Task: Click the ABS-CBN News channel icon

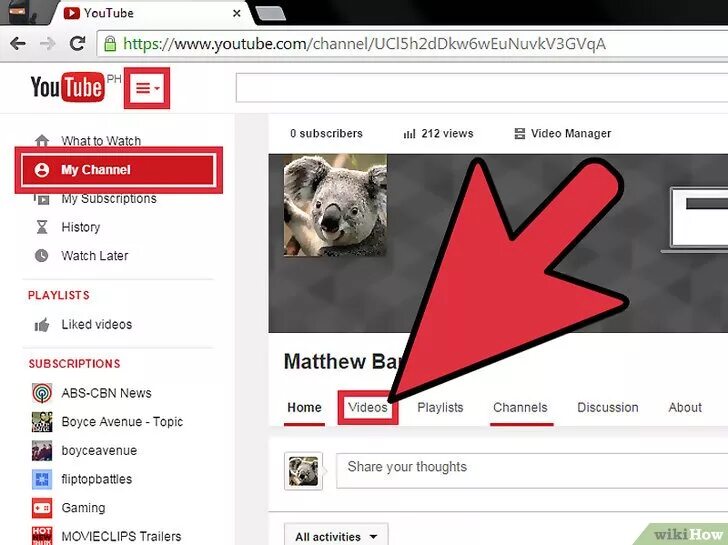Action: point(42,393)
